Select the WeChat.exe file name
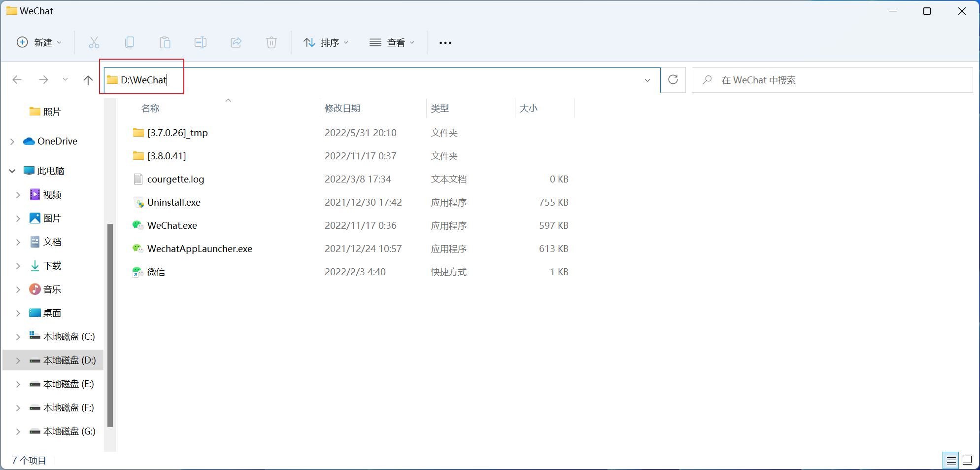 click(172, 225)
